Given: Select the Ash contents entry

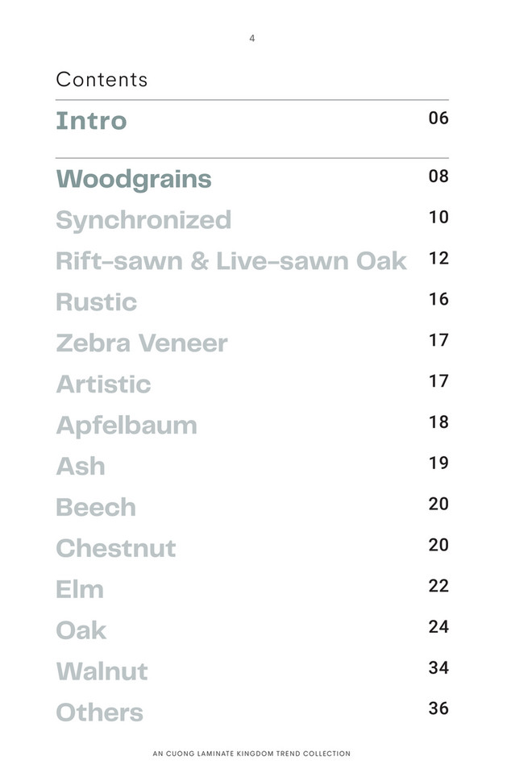Looking at the screenshot, I should [x=81, y=467].
